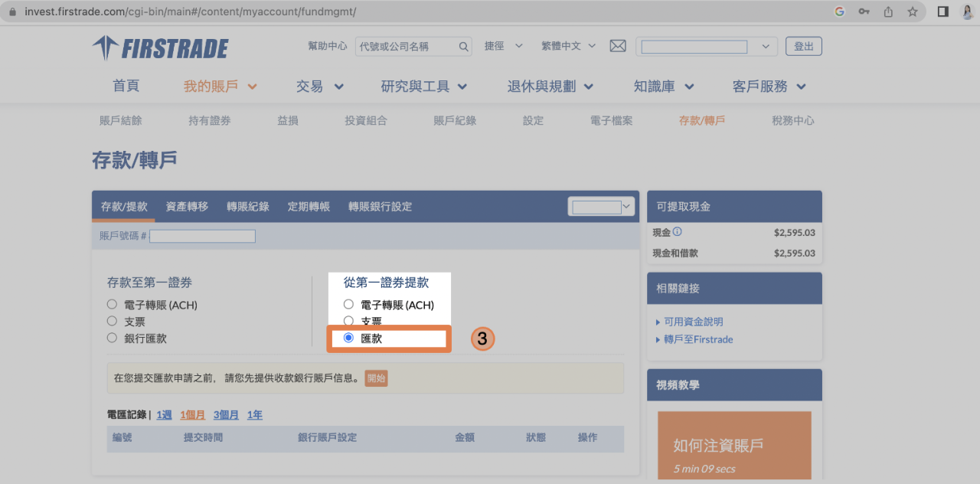
Task: Click the profile avatar in the browser toolbar
Action: [x=966, y=11]
